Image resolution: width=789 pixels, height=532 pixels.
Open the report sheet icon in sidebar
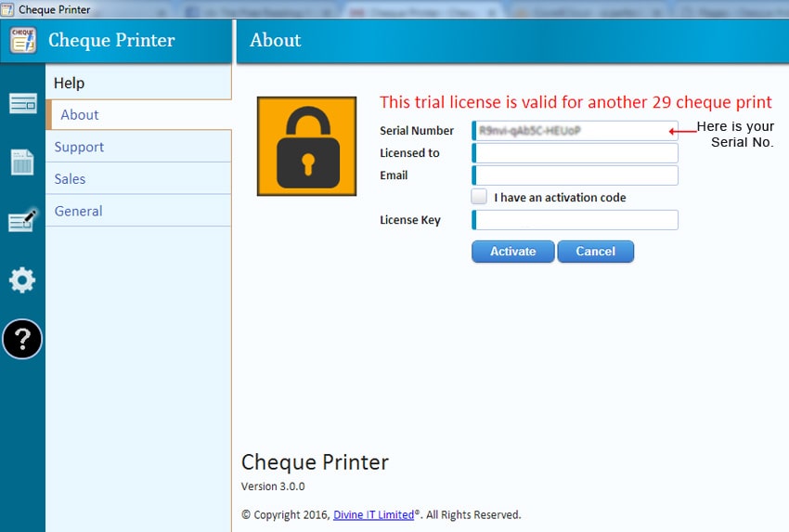point(22,162)
